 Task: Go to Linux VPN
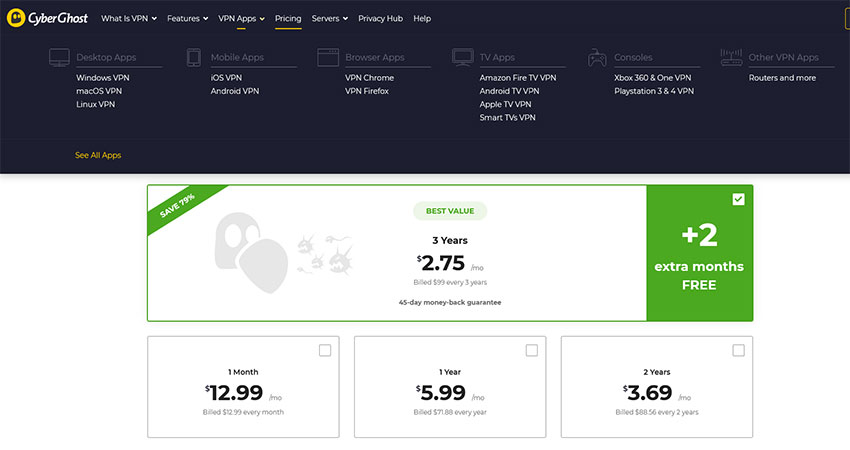[95, 104]
